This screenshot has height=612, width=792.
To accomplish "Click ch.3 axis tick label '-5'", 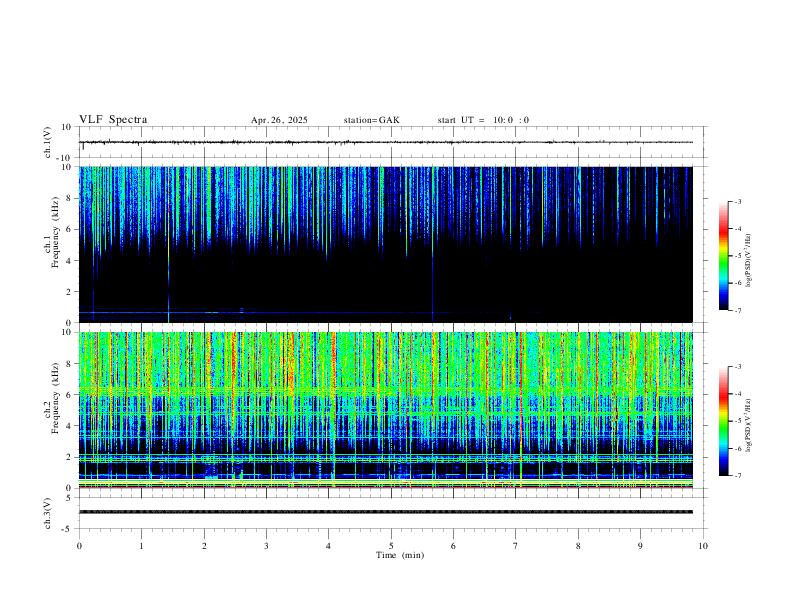I will coord(68,529).
